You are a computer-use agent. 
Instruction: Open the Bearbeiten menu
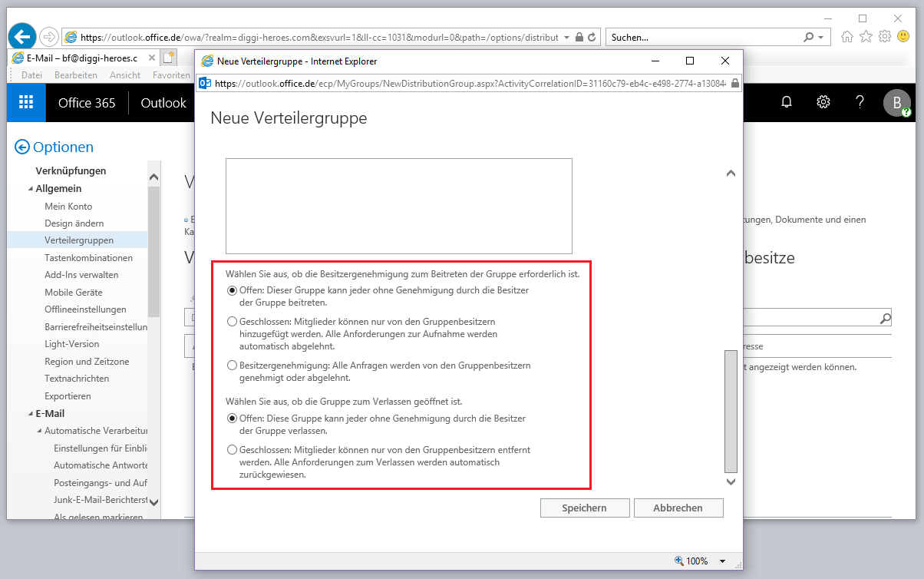pos(75,75)
